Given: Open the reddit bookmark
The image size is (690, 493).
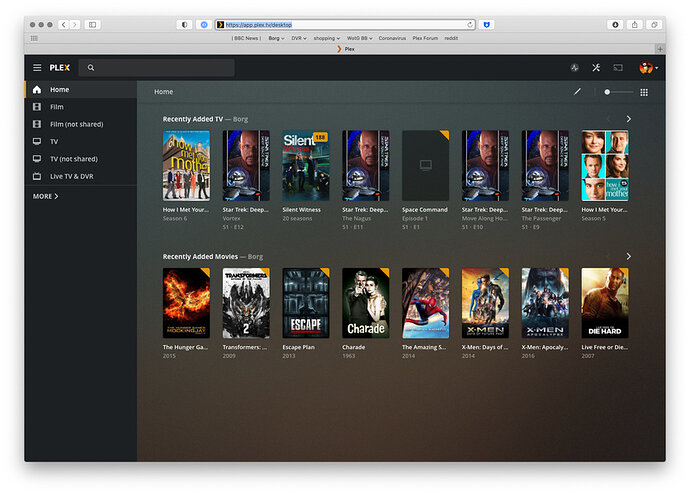Looking at the screenshot, I should [x=451, y=38].
